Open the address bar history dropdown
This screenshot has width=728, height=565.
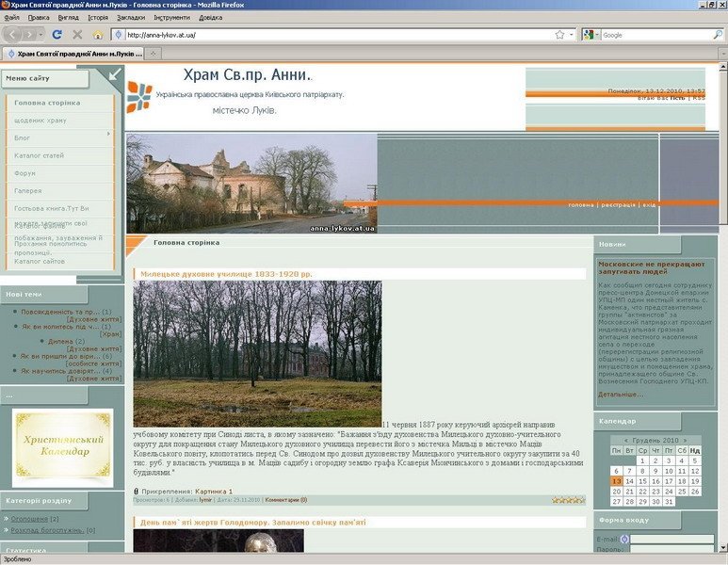point(572,35)
